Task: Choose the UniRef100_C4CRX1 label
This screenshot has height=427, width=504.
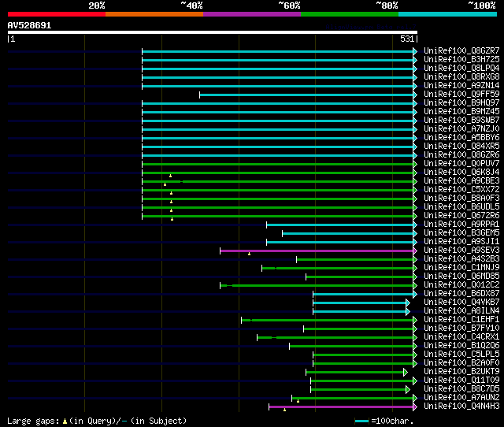Action: pyautogui.click(x=461, y=337)
